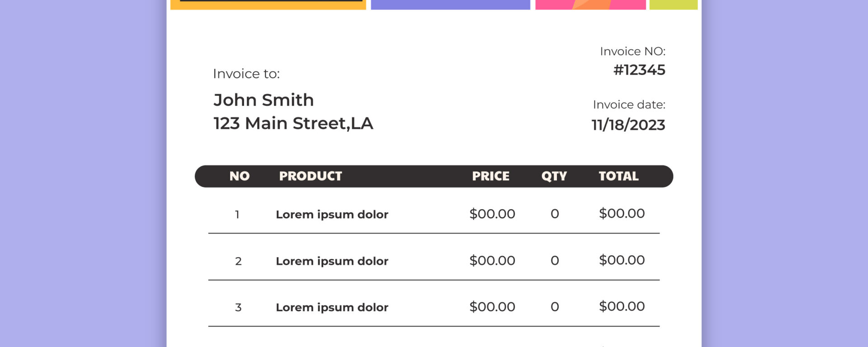868x347 pixels.
Task: Select the invoice date 11/18/2023
Action: (x=628, y=125)
